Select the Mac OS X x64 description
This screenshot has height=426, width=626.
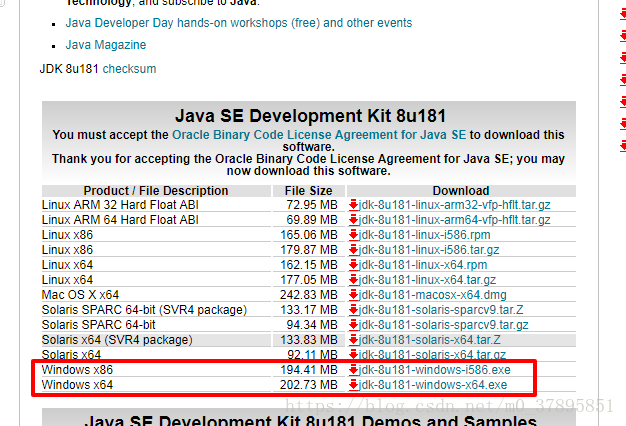click(x=80, y=295)
